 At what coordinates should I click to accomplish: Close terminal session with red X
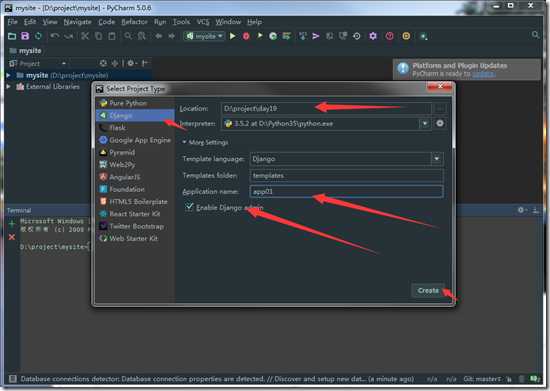coord(12,237)
